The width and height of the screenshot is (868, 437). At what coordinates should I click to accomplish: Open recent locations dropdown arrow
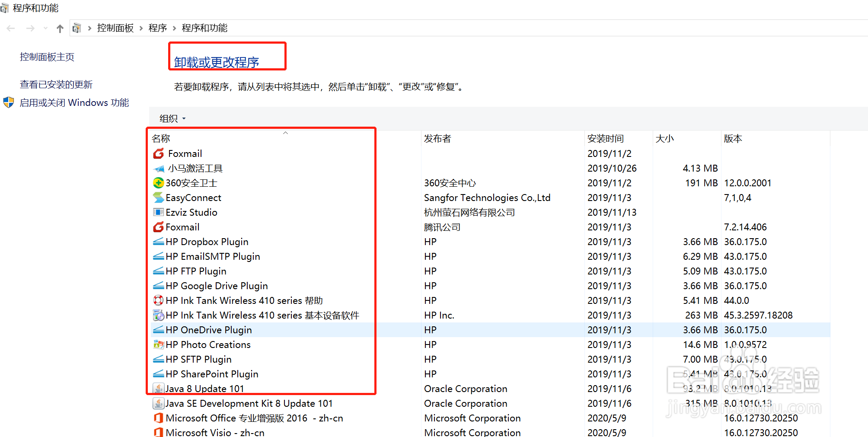pyautogui.click(x=45, y=28)
